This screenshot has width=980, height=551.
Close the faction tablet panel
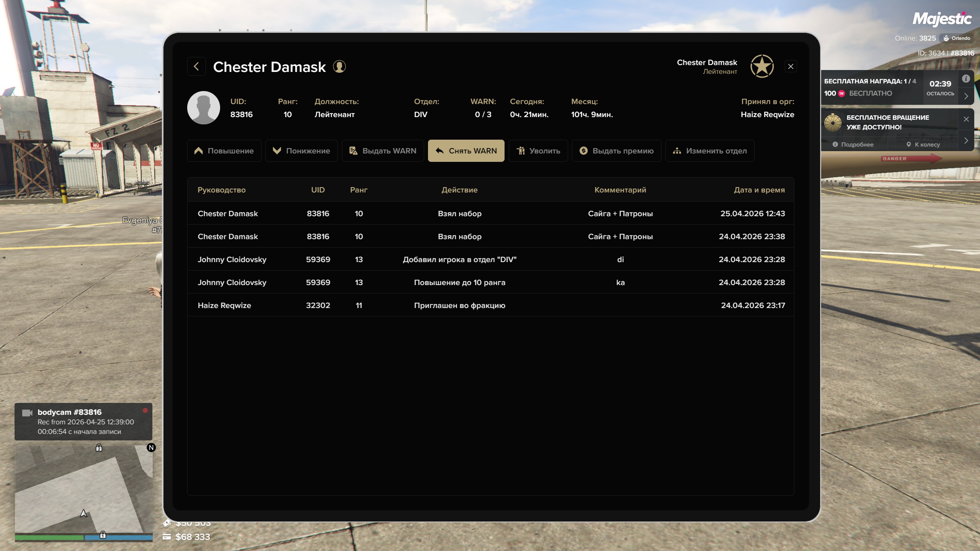(x=791, y=67)
